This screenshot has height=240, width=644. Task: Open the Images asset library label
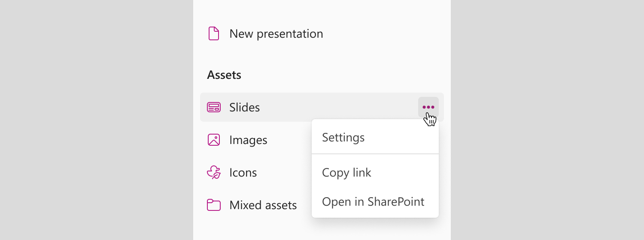(x=248, y=140)
